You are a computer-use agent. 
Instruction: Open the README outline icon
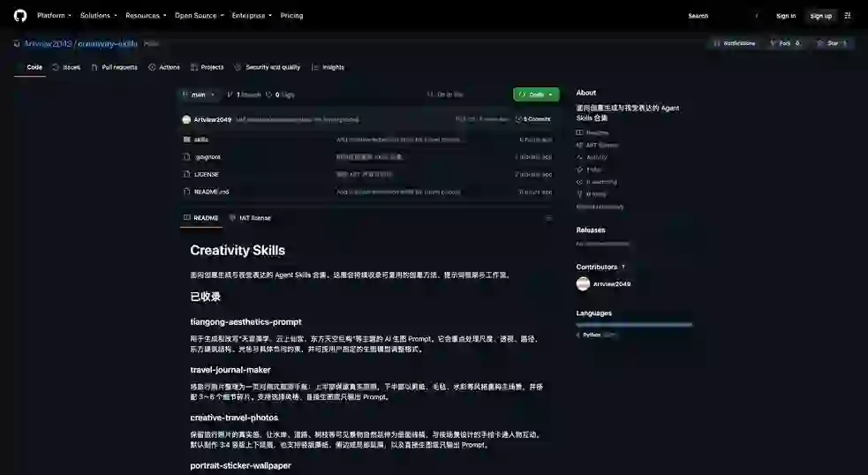(x=548, y=218)
